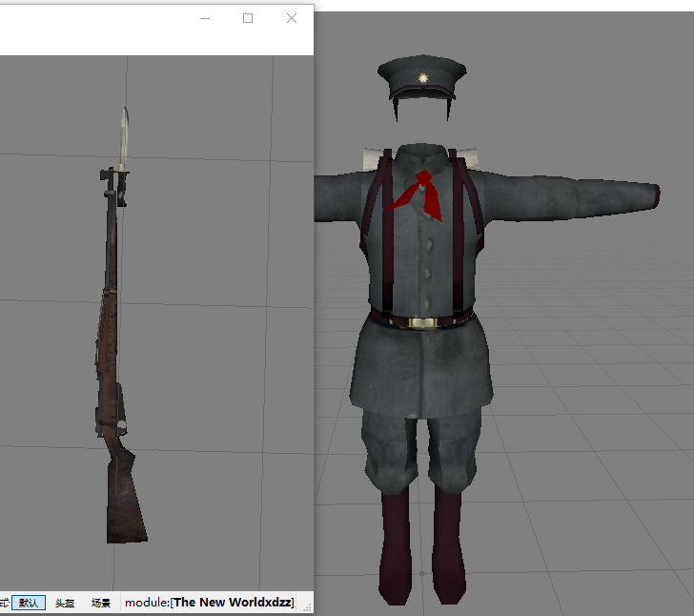Maximize the model viewer window
The image size is (694, 616).
(248, 18)
